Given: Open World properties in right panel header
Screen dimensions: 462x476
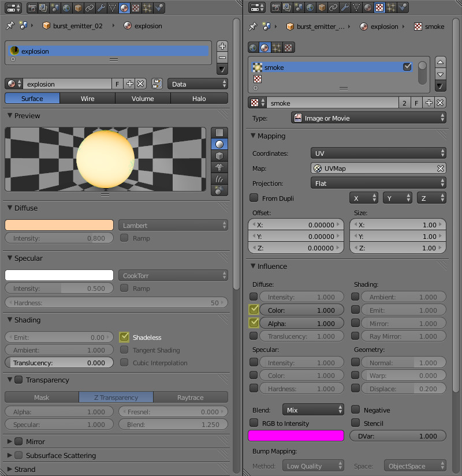Looking at the screenshot, I should [311, 8].
